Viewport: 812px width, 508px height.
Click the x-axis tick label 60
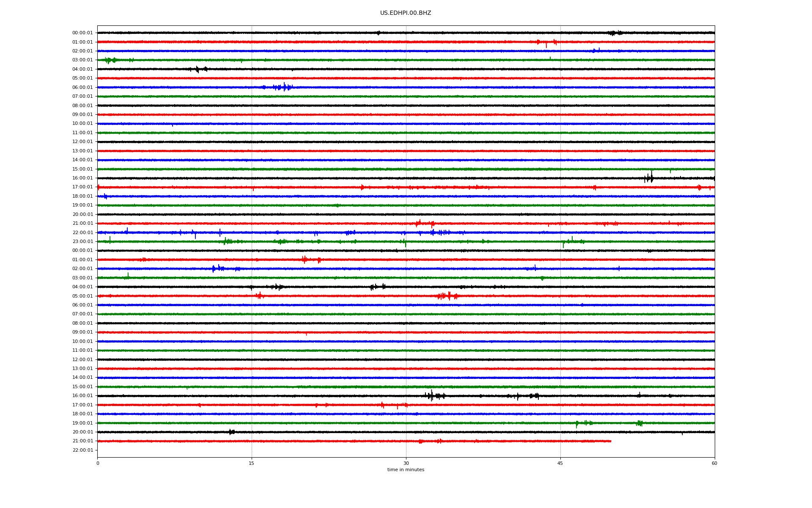click(714, 464)
